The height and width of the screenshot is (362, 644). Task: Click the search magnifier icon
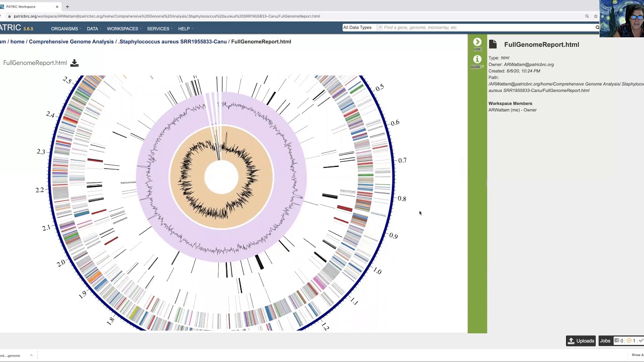597,28
